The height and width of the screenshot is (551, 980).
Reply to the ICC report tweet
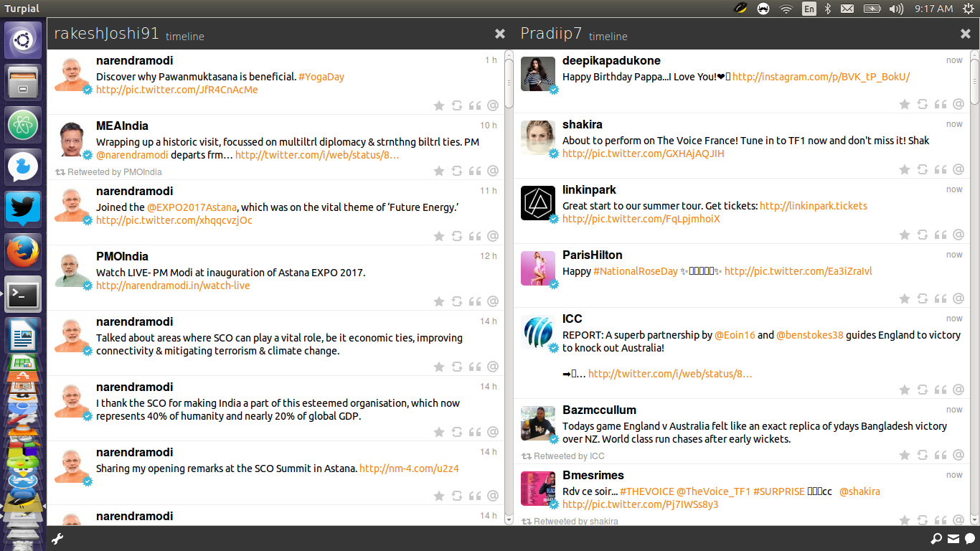coord(958,390)
